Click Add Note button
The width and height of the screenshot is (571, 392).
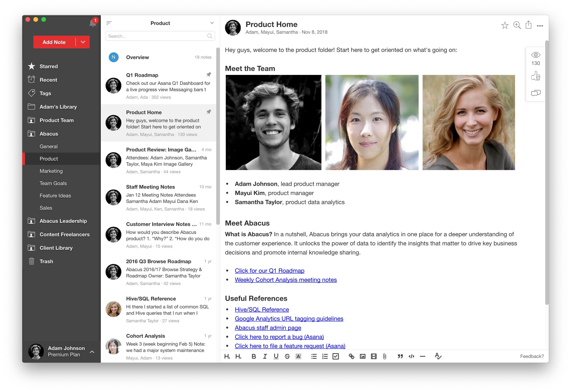54,42
